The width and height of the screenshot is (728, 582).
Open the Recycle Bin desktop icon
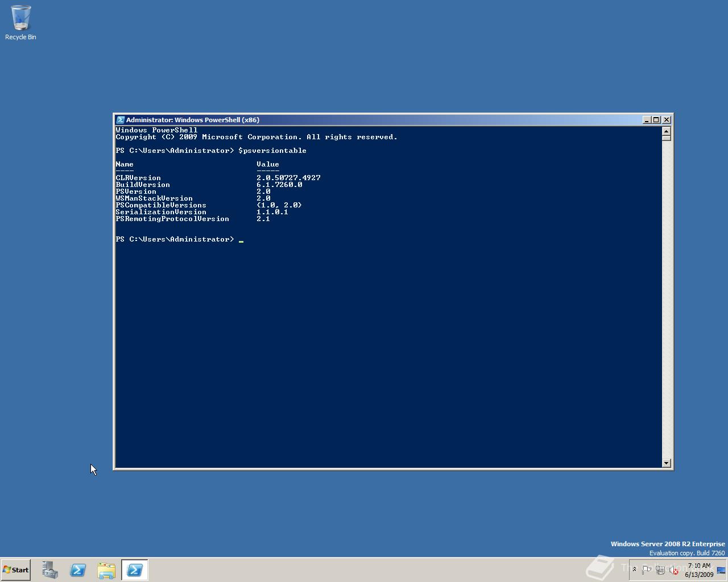tap(20, 23)
